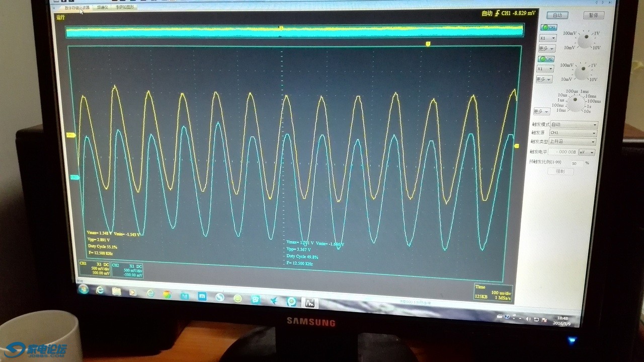Click the waveform overview strip
644x362 pixels.
(x=295, y=31)
